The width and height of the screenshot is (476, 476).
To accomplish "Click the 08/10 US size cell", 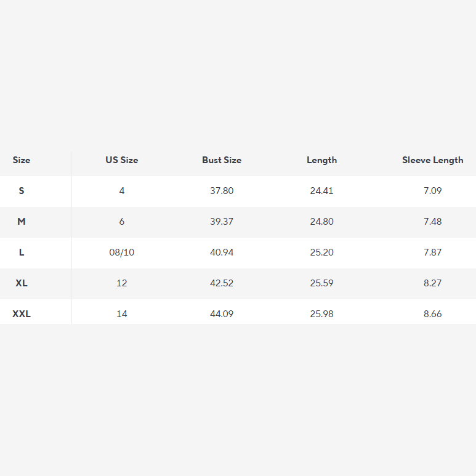I will pos(122,252).
